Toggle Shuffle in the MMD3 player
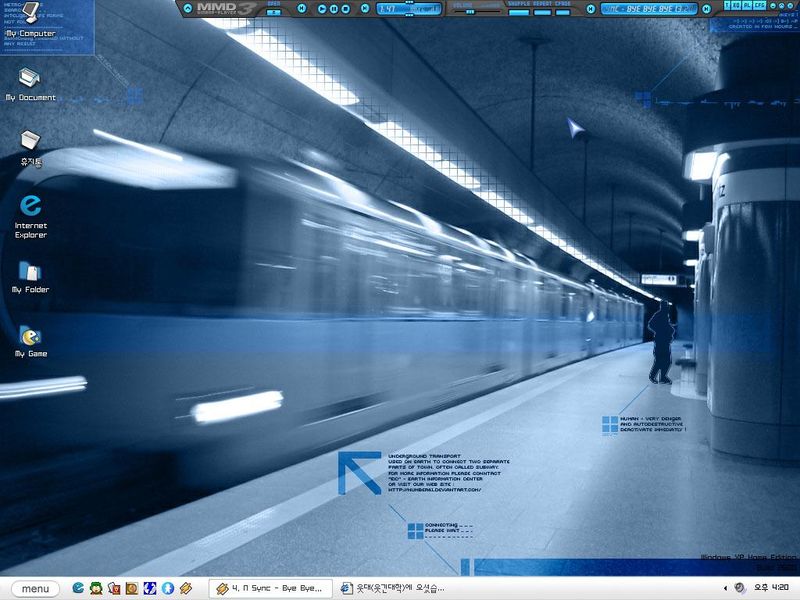Image resolution: width=800 pixels, height=600 pixels. (519, 11)
